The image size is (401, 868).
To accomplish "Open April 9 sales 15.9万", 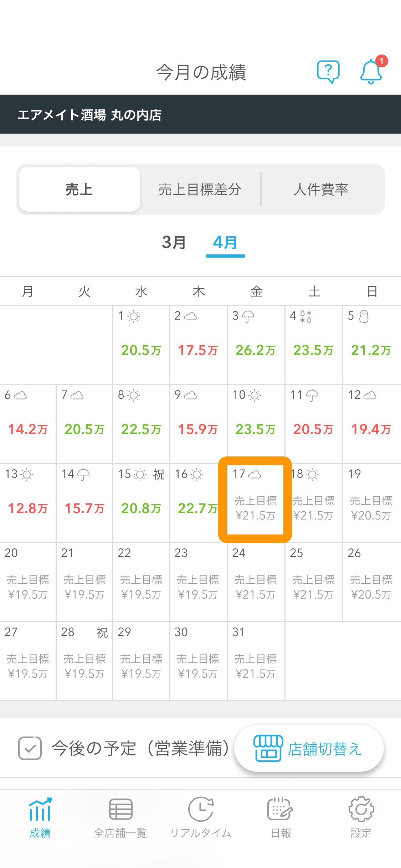I will point(198,429).
